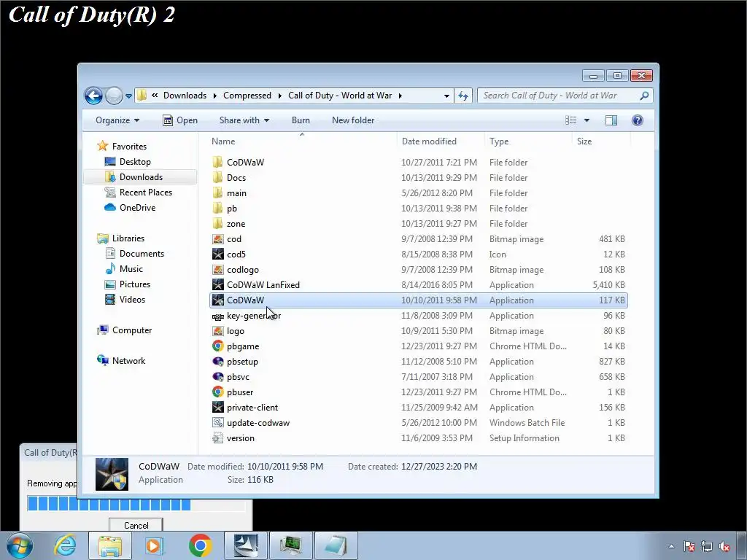Select the pbgame Chrome HTML file
The image size is (747, 560).
click(x=418, y=346)
